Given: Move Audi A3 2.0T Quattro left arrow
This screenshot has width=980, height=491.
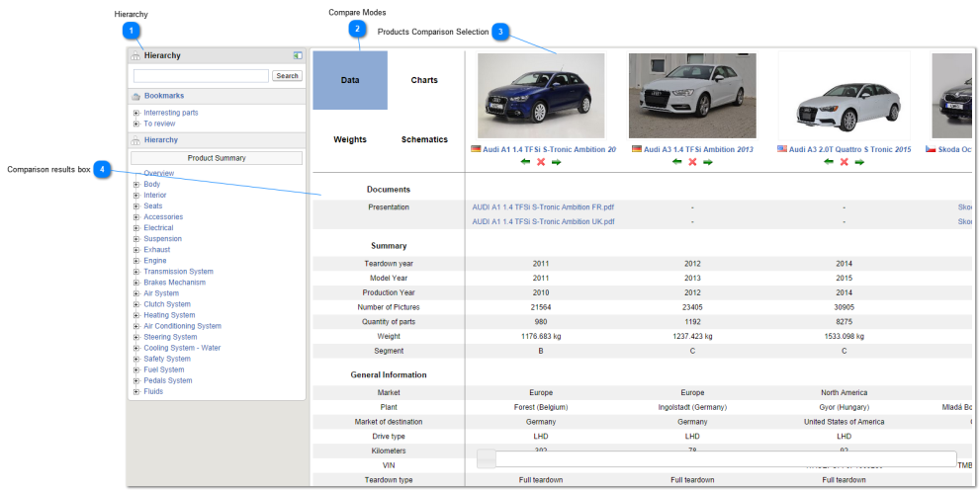Looking at the screenshot, I should tap(829, 162).
